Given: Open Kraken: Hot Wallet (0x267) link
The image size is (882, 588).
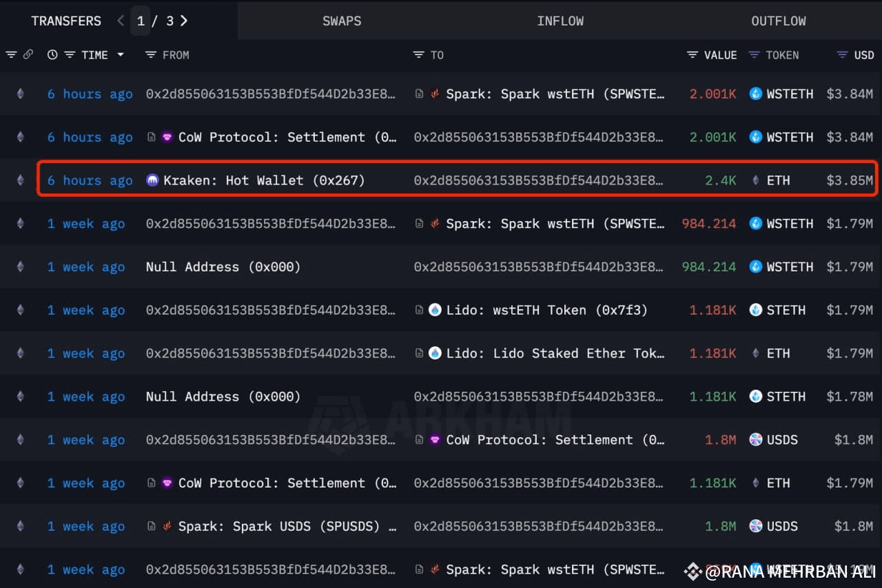Looking at the screenshot, I should click(264, 180).
